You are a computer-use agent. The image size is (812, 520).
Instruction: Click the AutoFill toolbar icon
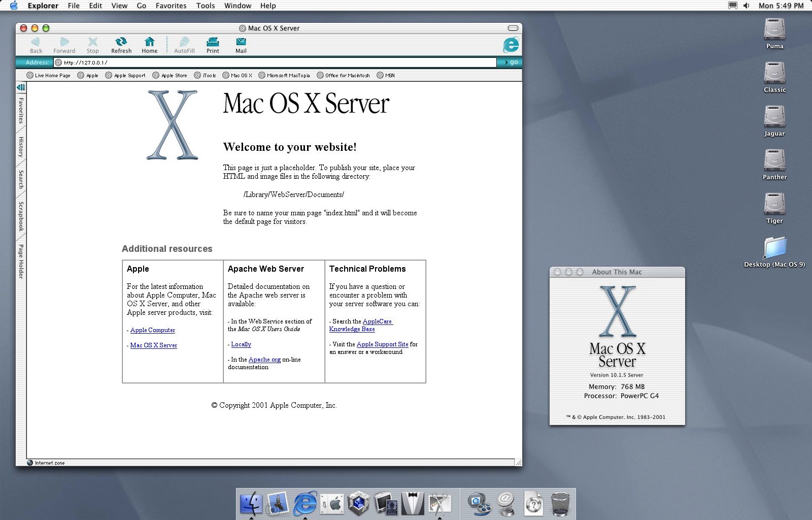[x=184, y=45]
